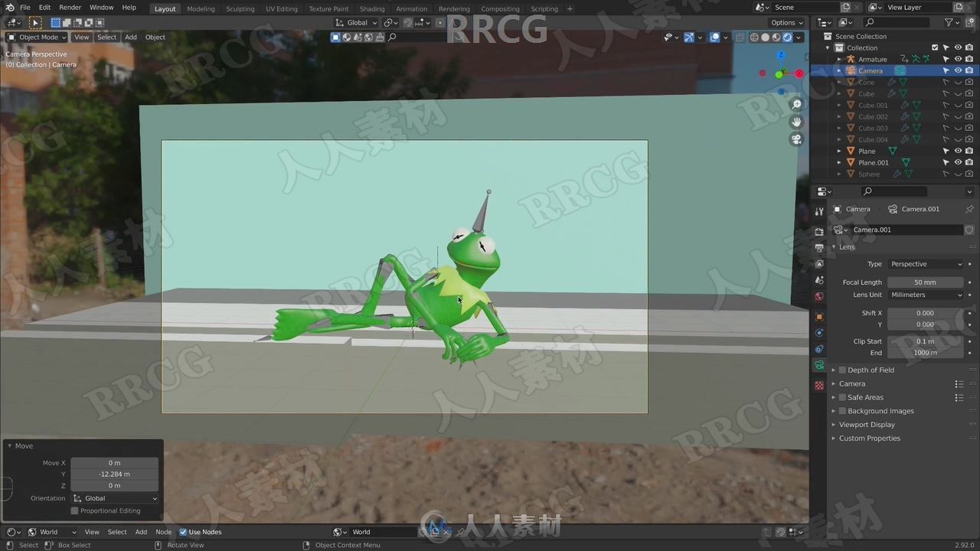Enable the Background Images checkbox

(843, 412)
